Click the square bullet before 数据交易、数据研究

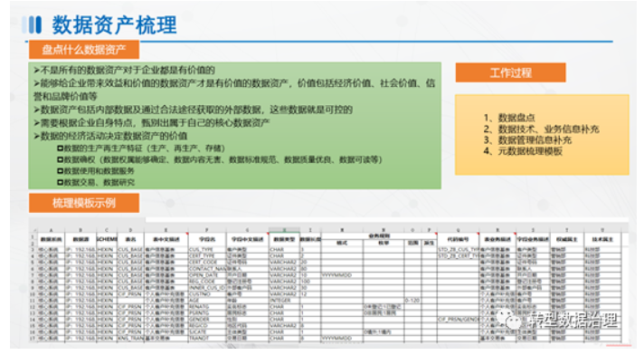pos(60,182)
